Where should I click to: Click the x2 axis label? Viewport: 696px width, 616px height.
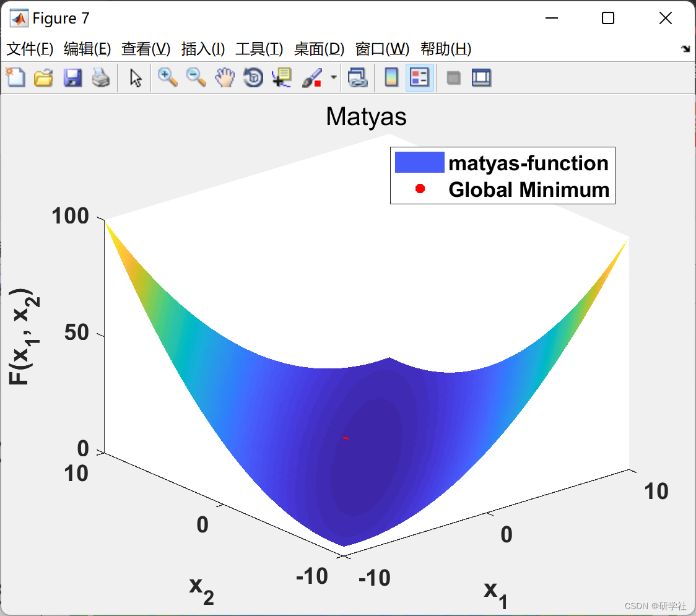click(x=201, y=591)
